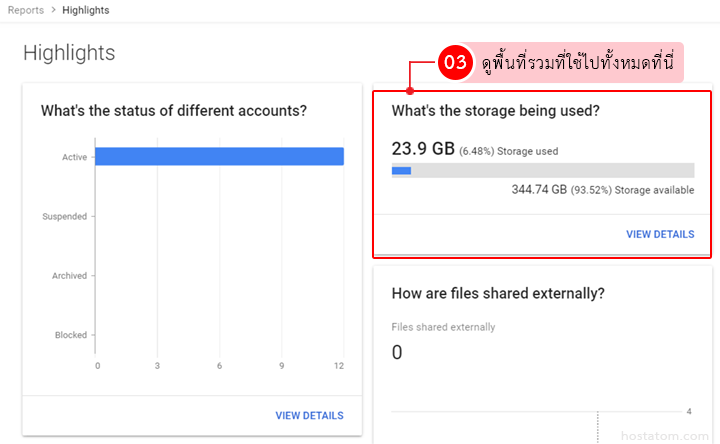The width and height of the screenshot is (720, 444).
Task: Click the 23.9 GB storage used value
Action: coord(423,149)
